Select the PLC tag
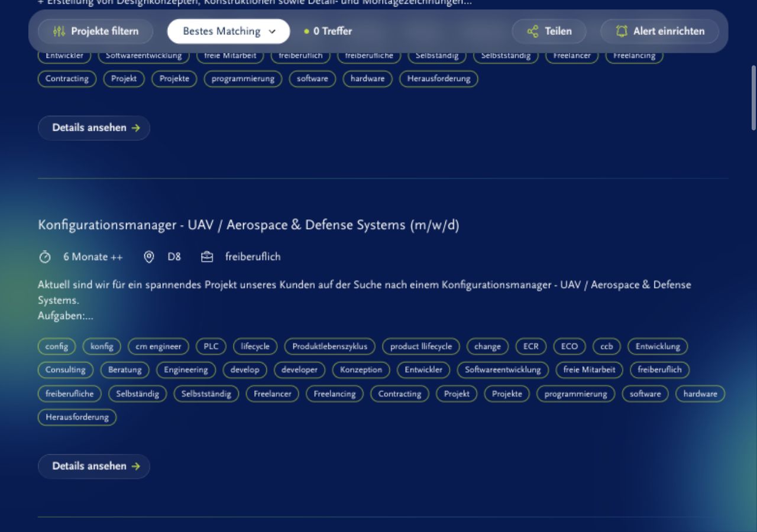 click(x=211, y=346)
